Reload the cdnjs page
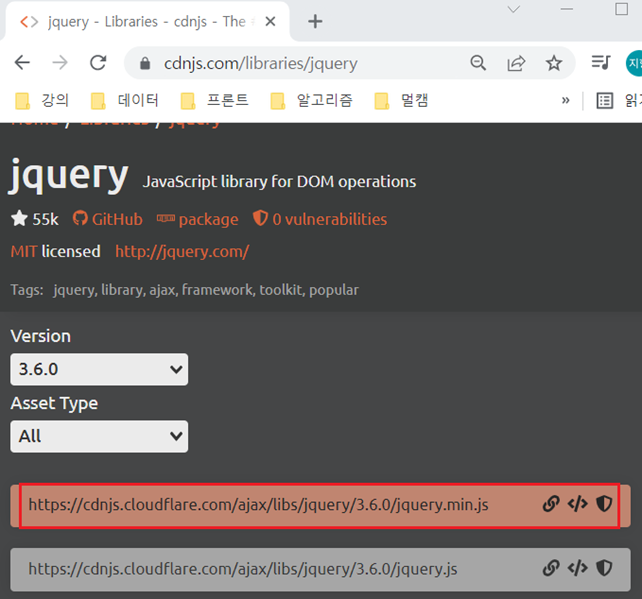642x599 pixels. click(98, 63)
